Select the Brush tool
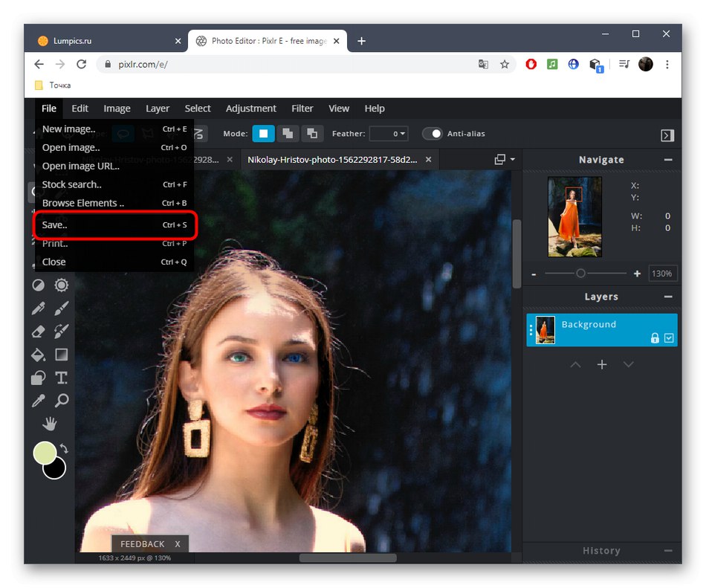Image resolution: width=706 pixels, height=588 pixels. [x=61, y=308]
